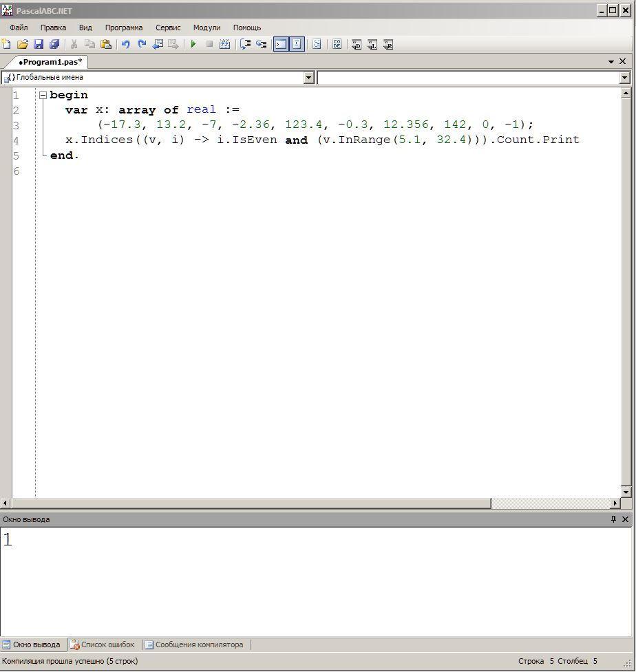This screenshot has width=636, height=672.
Task: Expand the Глобальные имена dropdown
Action: tap(309, 78)
